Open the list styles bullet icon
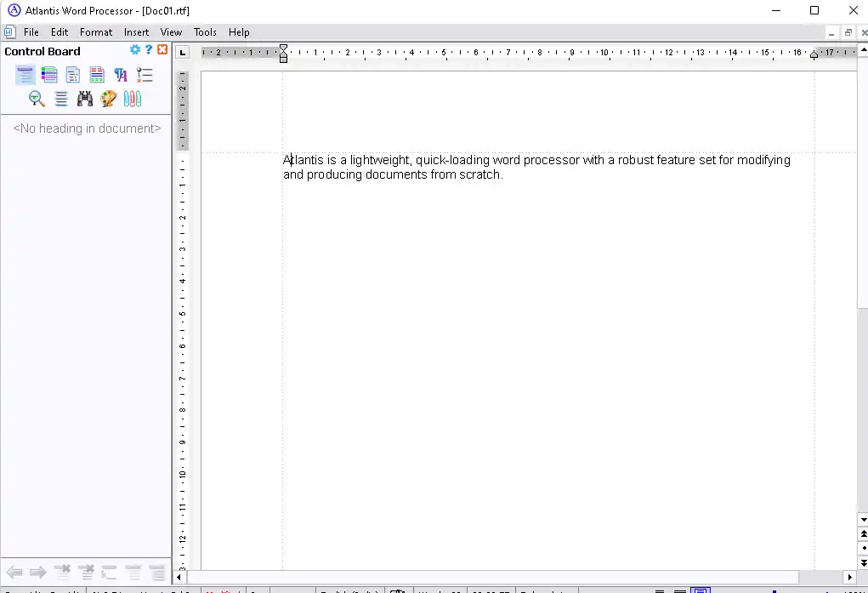 coord(145,75)
